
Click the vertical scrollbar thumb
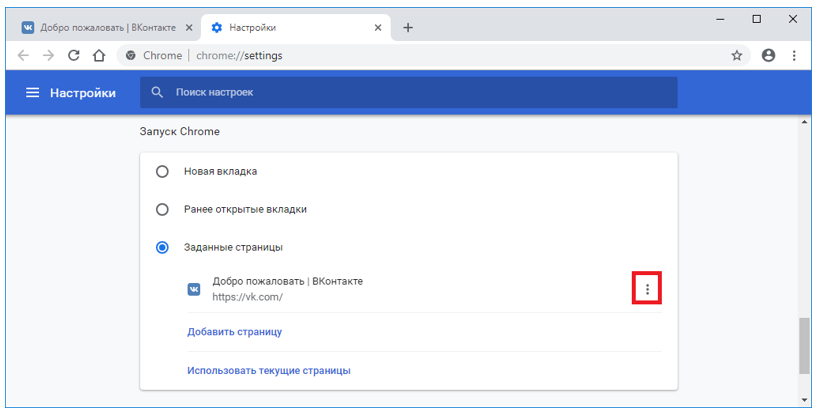pos(804,346)
